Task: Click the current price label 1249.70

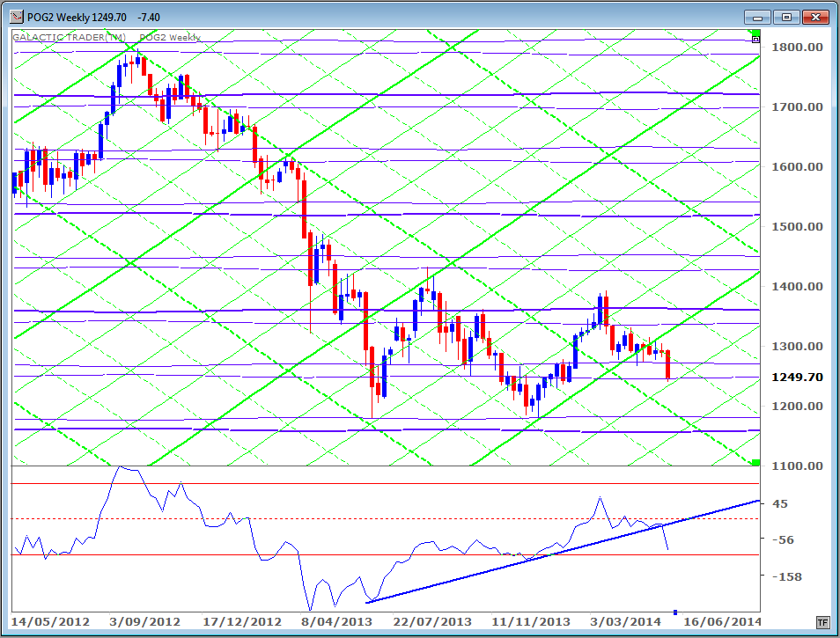Action: click(x=797, y=377)
